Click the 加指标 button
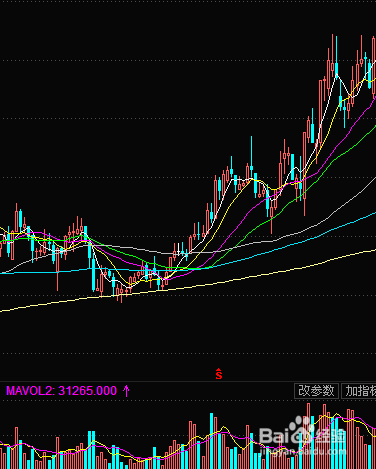 tap(359, 391)
